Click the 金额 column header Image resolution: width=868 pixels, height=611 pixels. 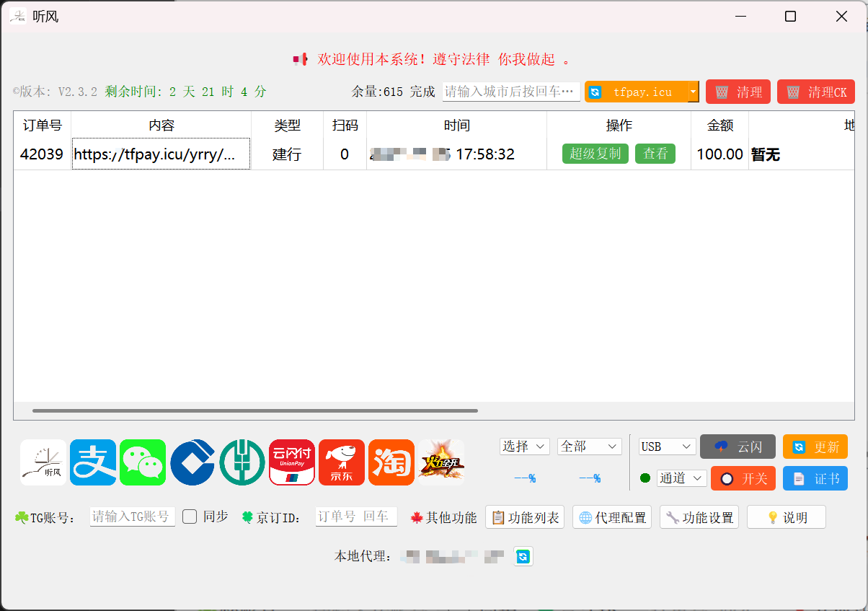pos(719,126)
